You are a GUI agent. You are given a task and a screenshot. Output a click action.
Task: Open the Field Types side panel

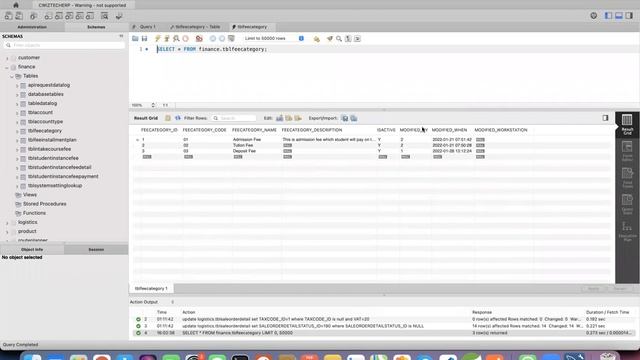pos(627,177)
